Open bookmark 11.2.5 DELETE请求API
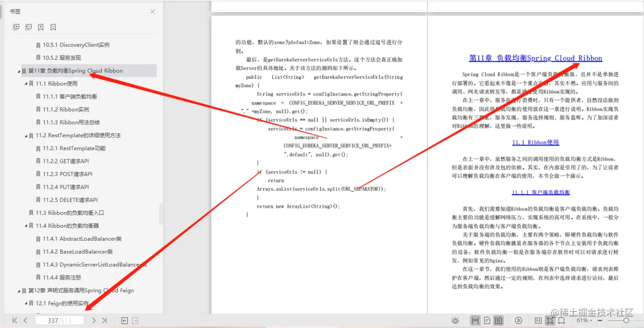644x328 pixels. (70, 200)
